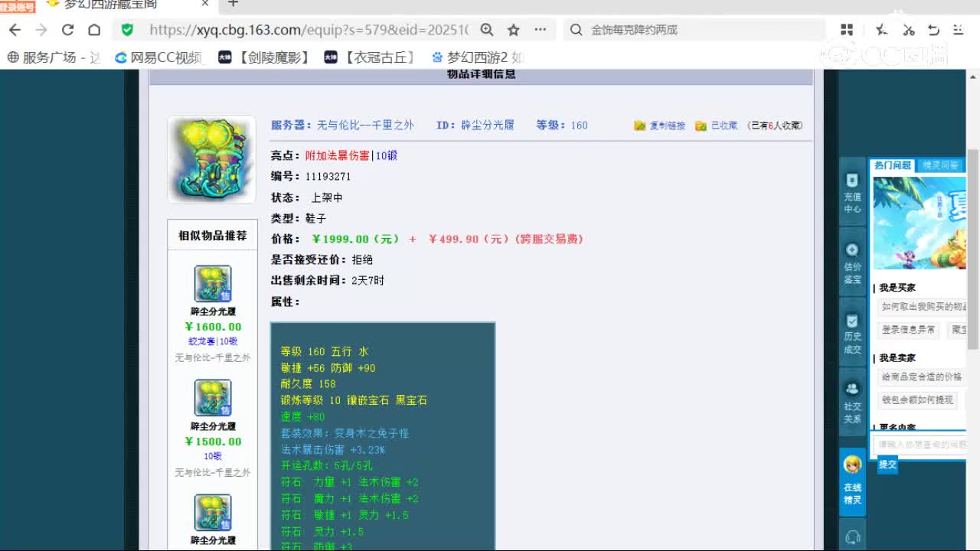Click the 已收藏 favorite button

pos(717,126)
